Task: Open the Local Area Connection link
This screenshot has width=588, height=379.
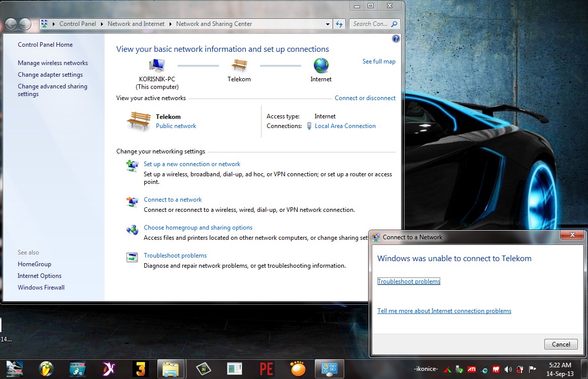Action: pos(345,126)
